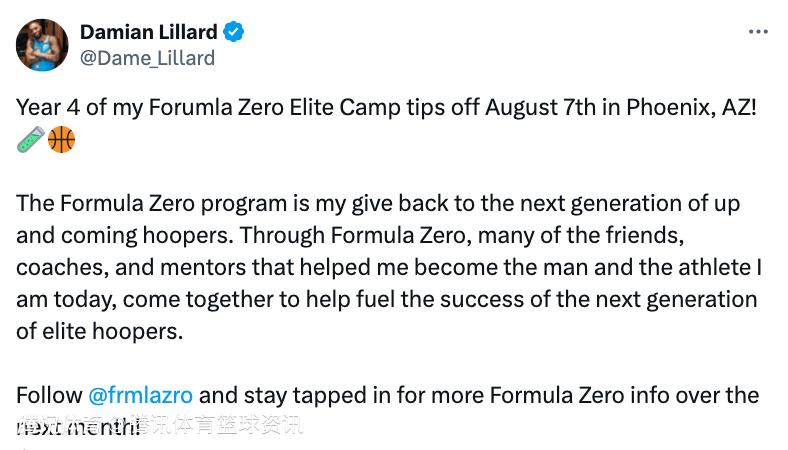The image size is (788, 450).
Task: Click the "next month!" ending text
Action: [78, 427]
